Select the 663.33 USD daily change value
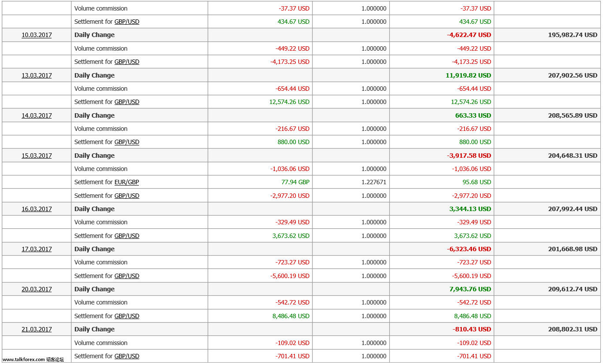The width and height of the screenshot is (603, 364). (x=473, y=115)
